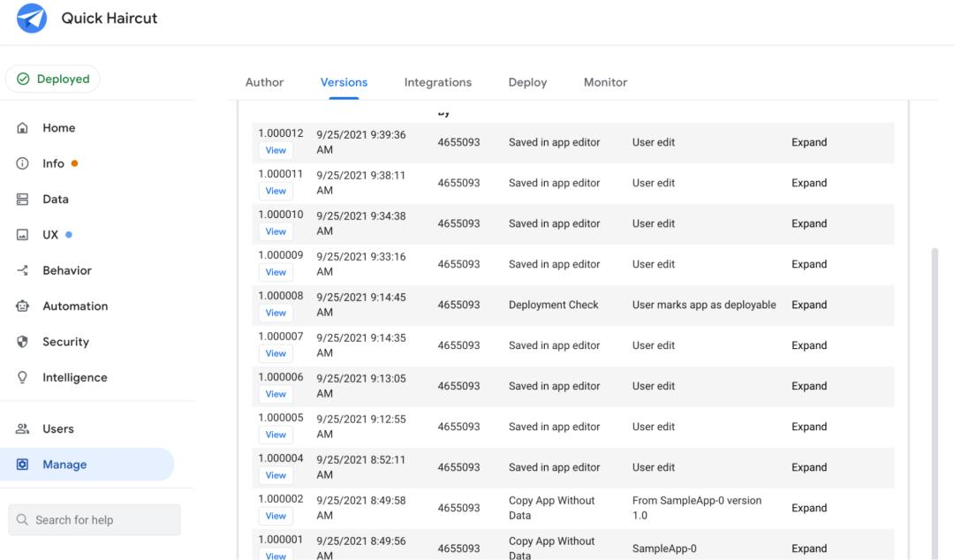Open UX section via its icon
Image resolution: width=954 pixels, height=560 pixels.
click(x=23, y=235)
